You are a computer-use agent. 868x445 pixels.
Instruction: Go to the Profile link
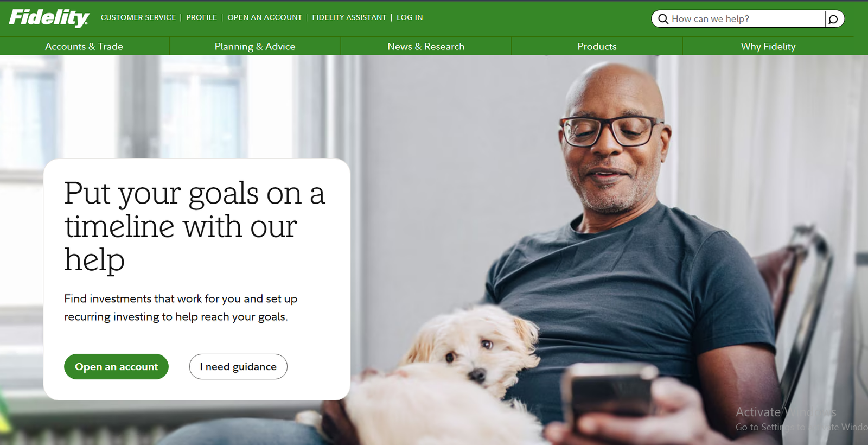[201, 17]
